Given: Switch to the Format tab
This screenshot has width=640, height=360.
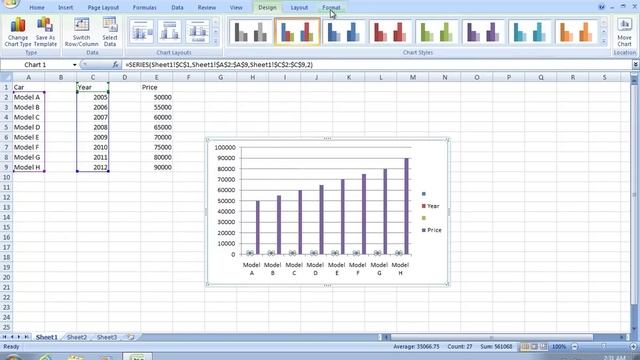Looking at the screenshot, I should (331, 7).
